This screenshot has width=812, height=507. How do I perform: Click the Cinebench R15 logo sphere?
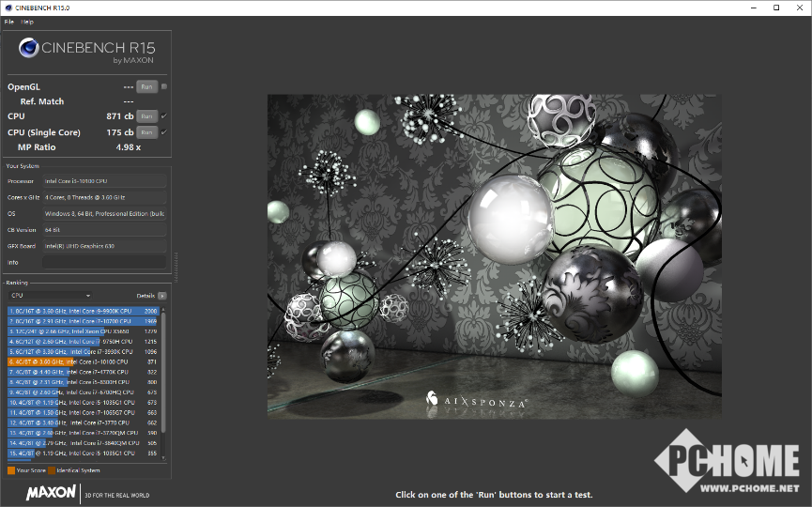click(29, 48)
